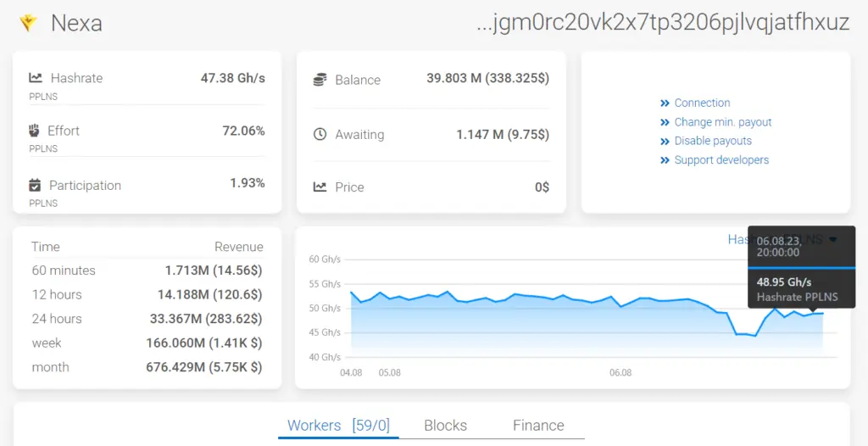This screenshot has height=446, width=868.
Task: Switch to the Finance tab
Action: click(538, 426)
